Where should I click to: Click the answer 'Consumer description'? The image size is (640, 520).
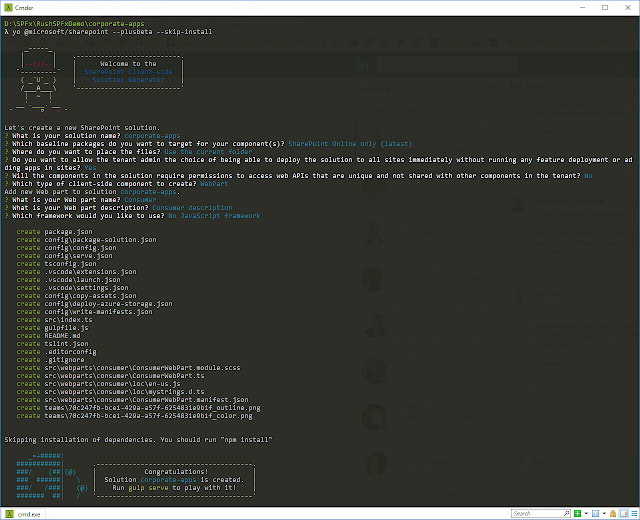click(x=192, y=208)
